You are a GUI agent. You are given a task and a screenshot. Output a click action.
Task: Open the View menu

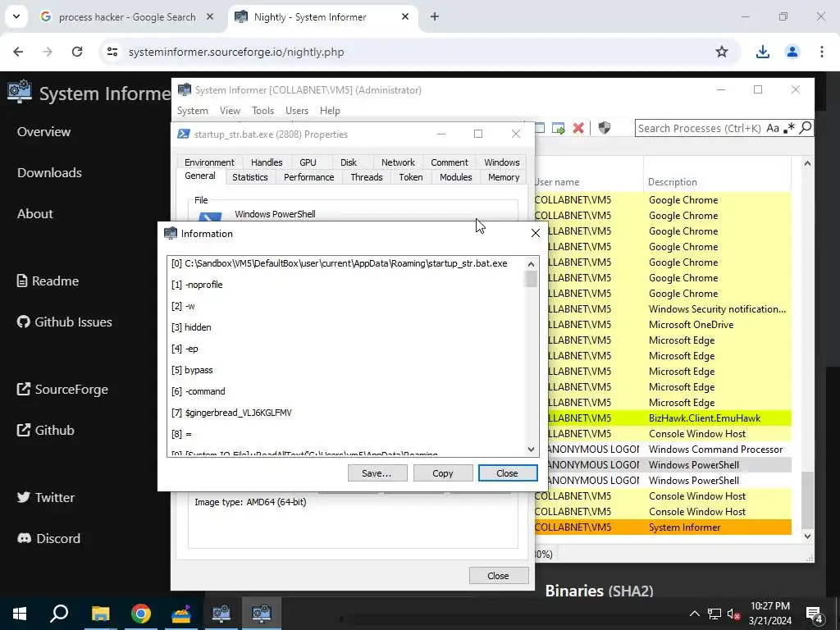pyautogui.click(x=230, y=111)
